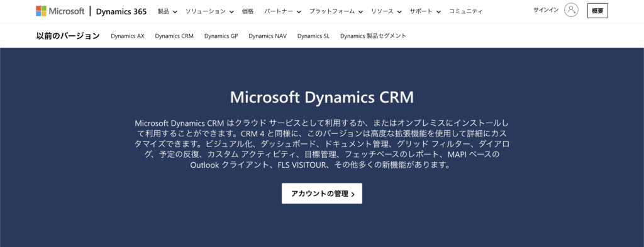This screenshot has width=644, height=247.
Task: Expand the リソース dropdown menu
Action: click(386, 11)
